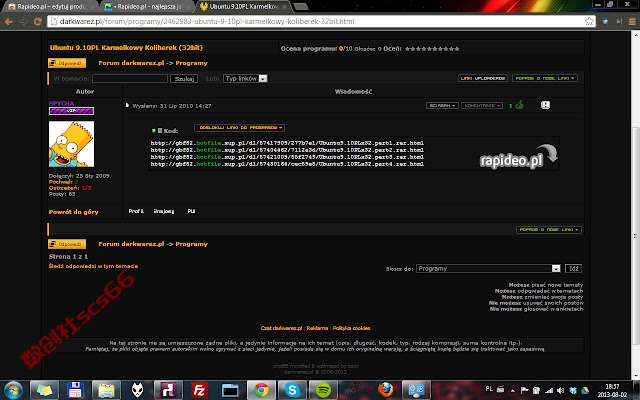The height and width of the screenshot is (400, 640).
Task: Open the dropdown button above the code box
Action: click(x=240, y=128)
